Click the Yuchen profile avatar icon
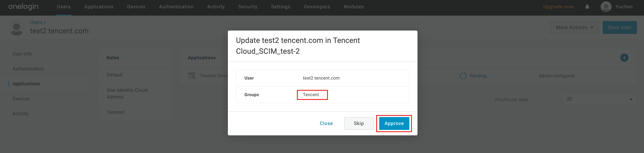 click(x=606, y=7)
